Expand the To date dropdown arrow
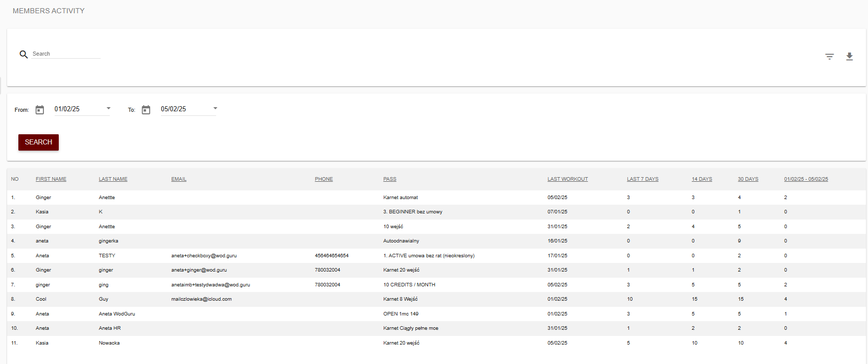The width and height of the screenshot is (868, 364). [215, 108]
